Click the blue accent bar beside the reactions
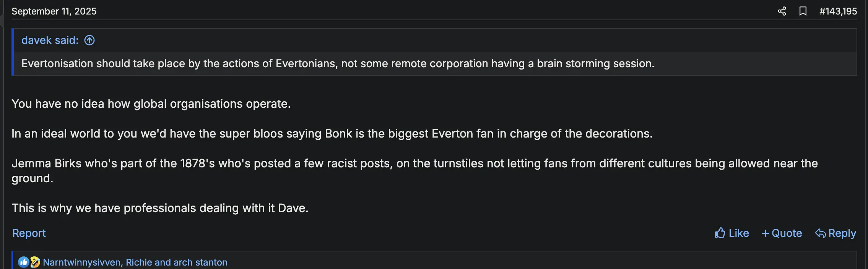The height and width of the screenshot is (269, 868). 13,260
